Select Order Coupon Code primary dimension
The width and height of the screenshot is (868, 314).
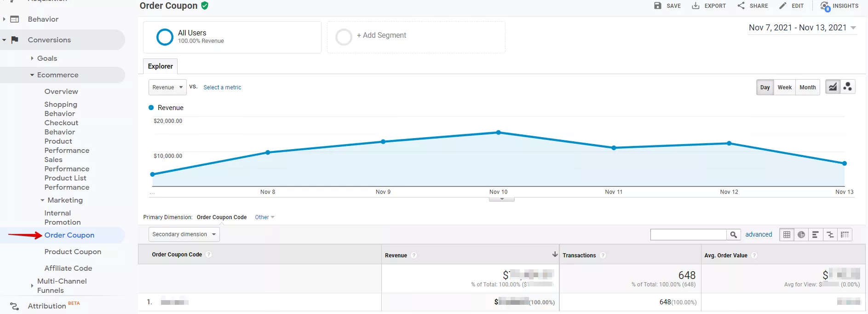pos(222,217)
